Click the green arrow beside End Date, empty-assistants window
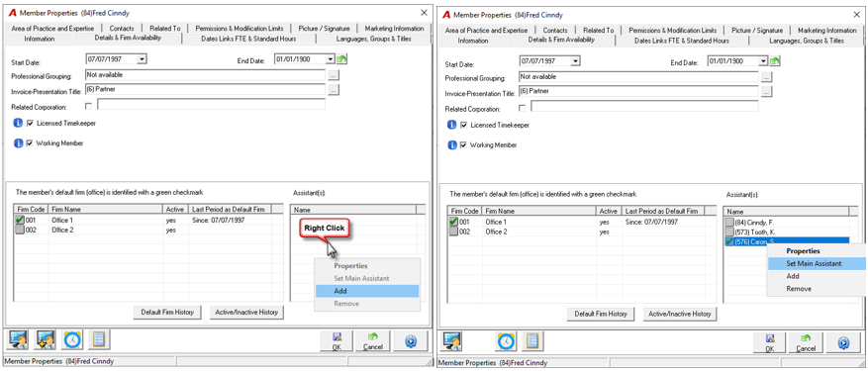The image size is (868, 371). click(342, 59)
